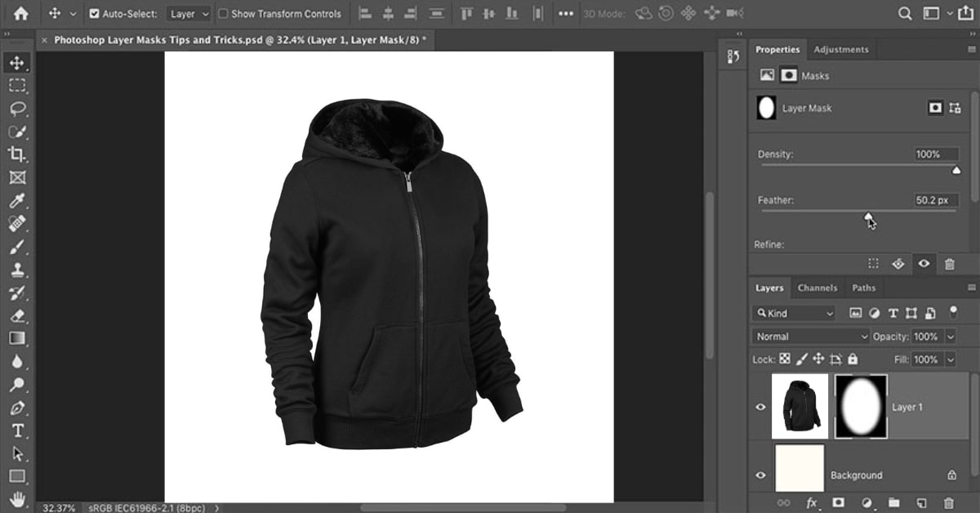Open the more align options ellipsis
Screen dimensions: 980x513
(566, 14)
